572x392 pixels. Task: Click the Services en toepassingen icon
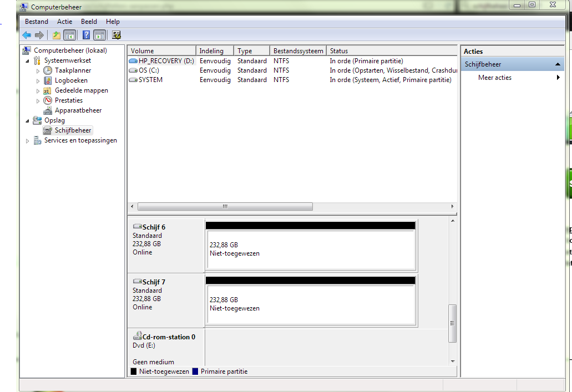click(37, 140)
